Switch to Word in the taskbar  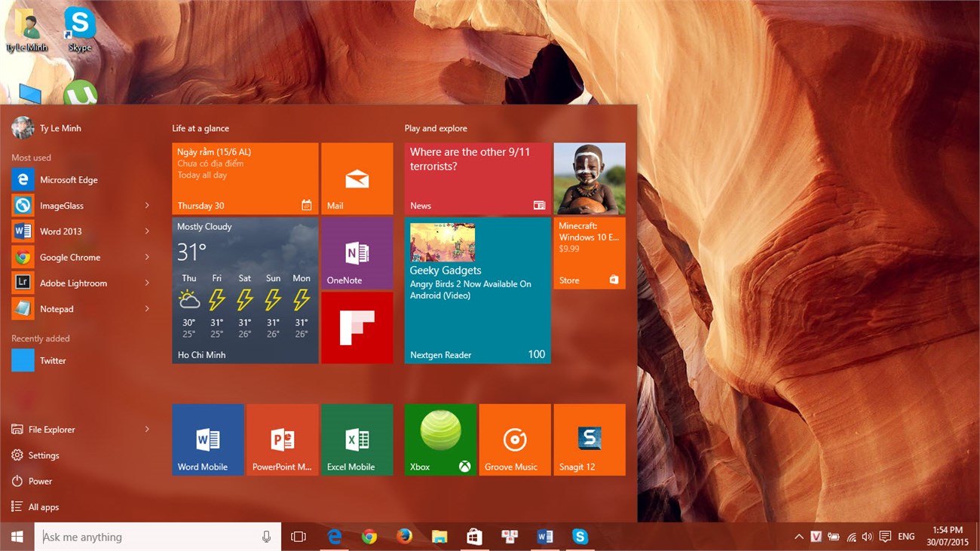(545, 537)
